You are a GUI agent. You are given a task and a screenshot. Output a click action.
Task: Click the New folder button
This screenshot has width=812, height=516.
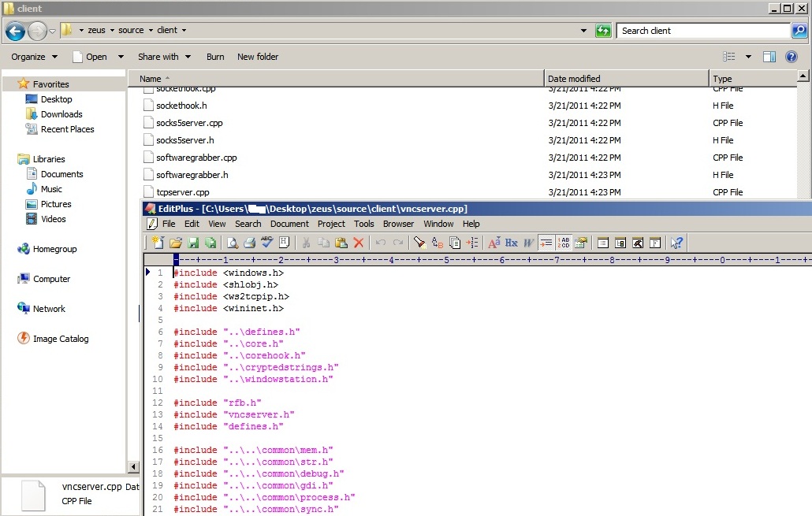point(258,57)
